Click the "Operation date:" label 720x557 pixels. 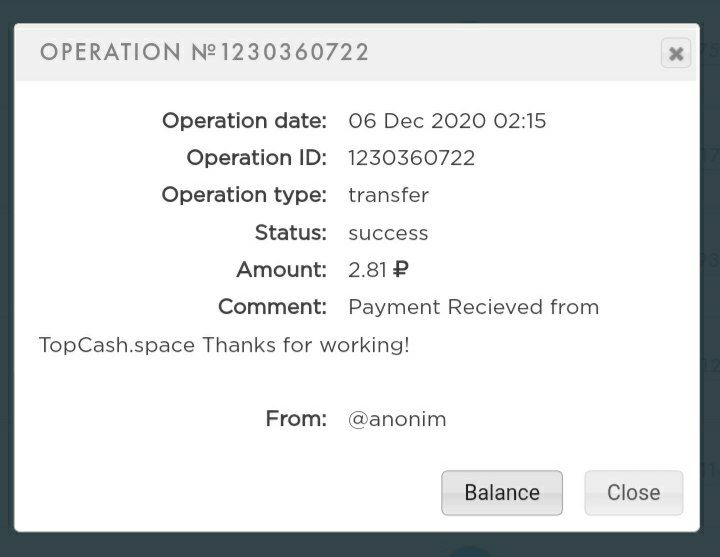(244, 121)
